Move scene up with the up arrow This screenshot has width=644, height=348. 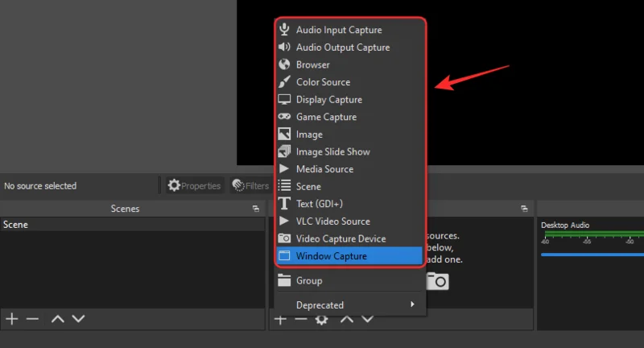pos(57,319)
